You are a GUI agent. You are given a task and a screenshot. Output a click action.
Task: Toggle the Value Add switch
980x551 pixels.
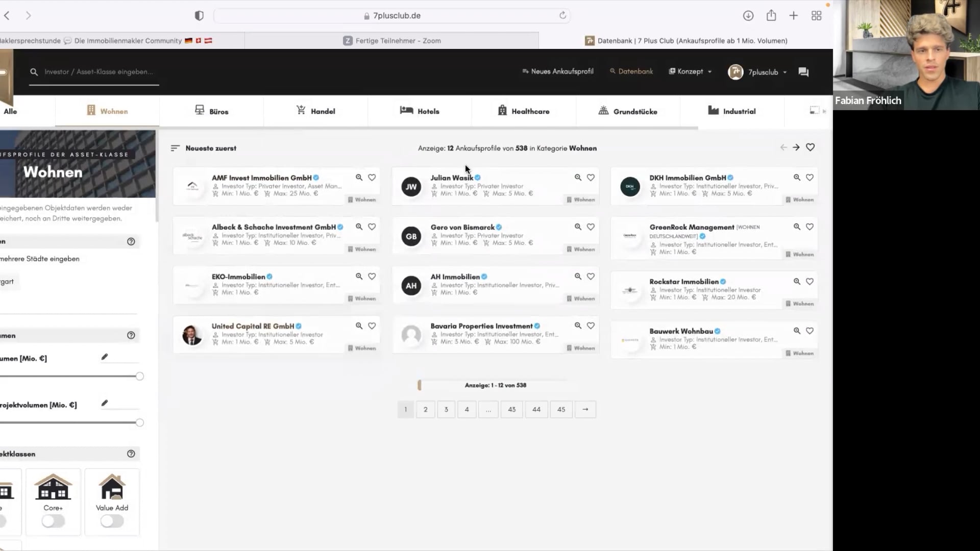pos(112,521)
